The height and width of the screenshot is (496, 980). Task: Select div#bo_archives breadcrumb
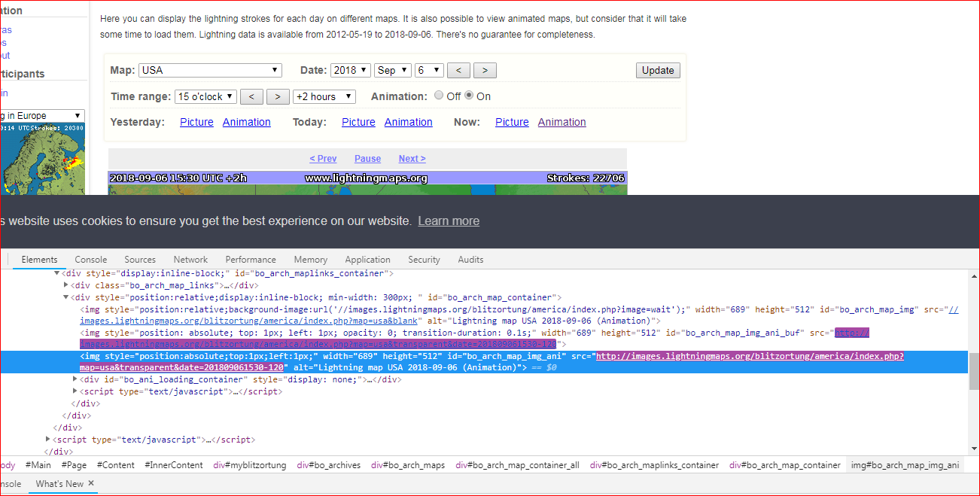(x=329, y=465)
